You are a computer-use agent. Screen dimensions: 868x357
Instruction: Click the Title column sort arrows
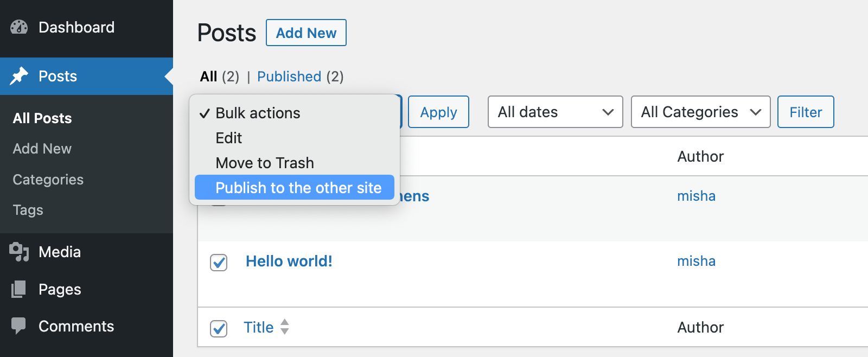pos(285,327)
